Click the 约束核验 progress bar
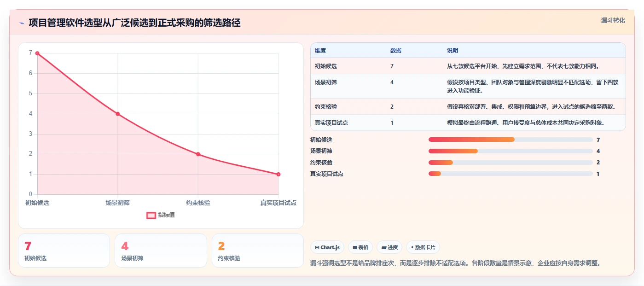The height and width of the screenshot is (286, 644). coord(511,163)
